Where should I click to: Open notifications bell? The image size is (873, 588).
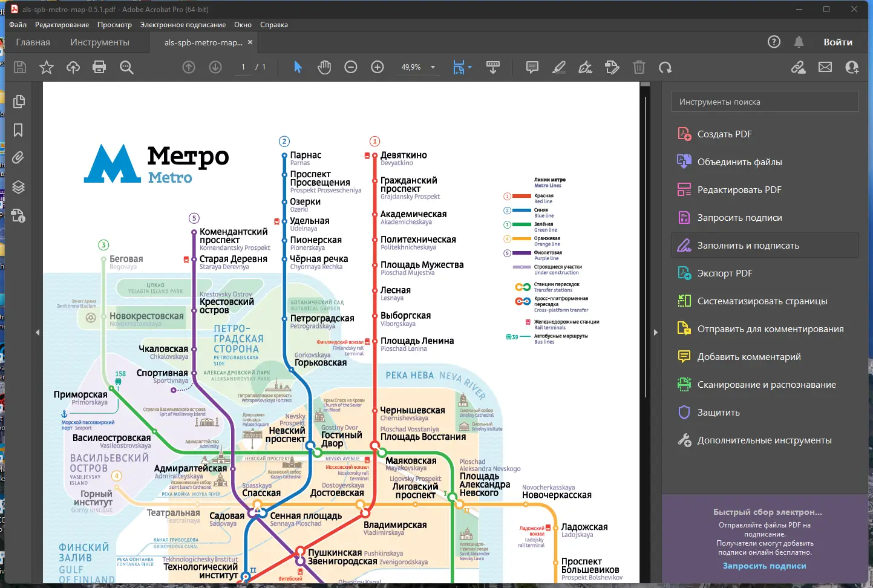click(799, 42)
